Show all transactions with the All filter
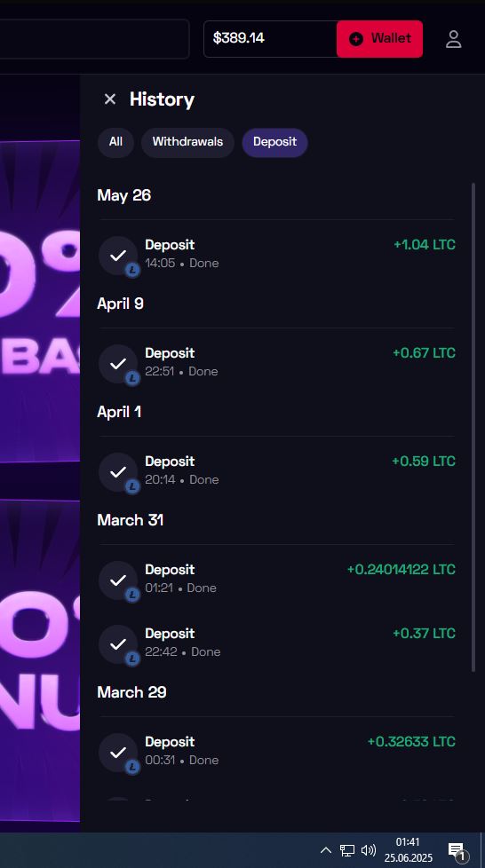Screen dimensions: 485x868 pos(115,142)
